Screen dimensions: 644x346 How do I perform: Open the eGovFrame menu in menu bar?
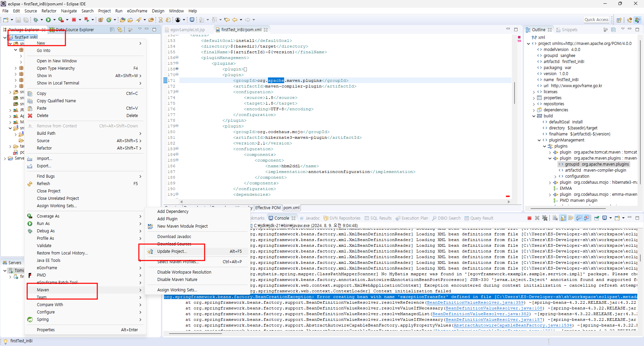tap(137, 11)
